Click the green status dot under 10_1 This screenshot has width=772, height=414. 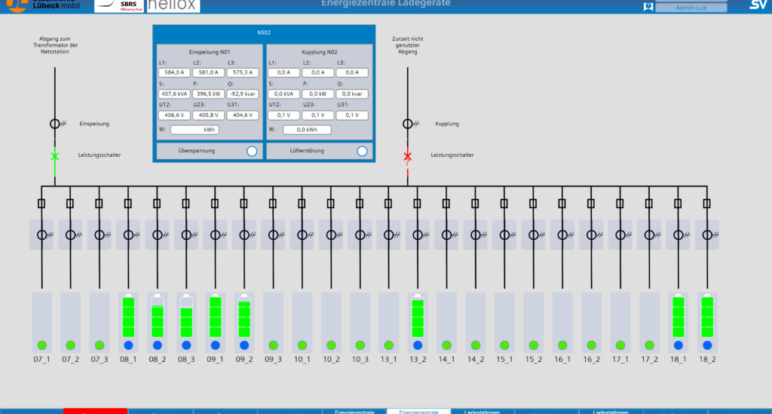(x=302, y=345)
